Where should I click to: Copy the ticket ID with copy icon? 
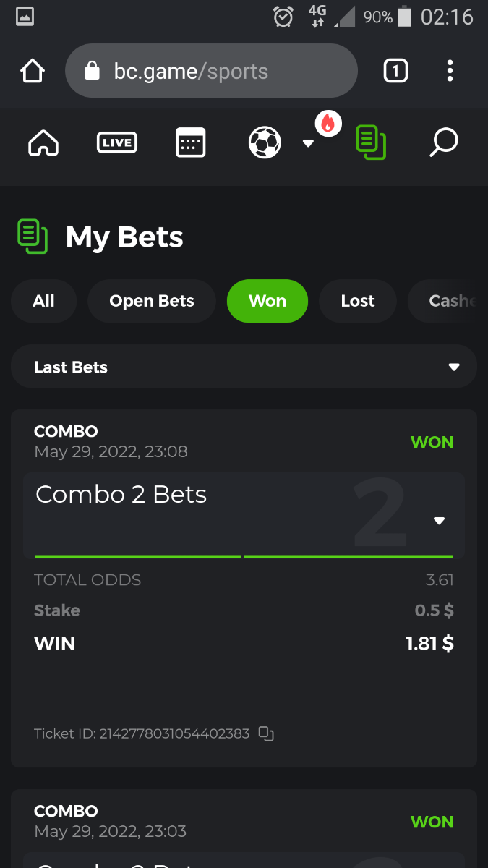point(266,733)
